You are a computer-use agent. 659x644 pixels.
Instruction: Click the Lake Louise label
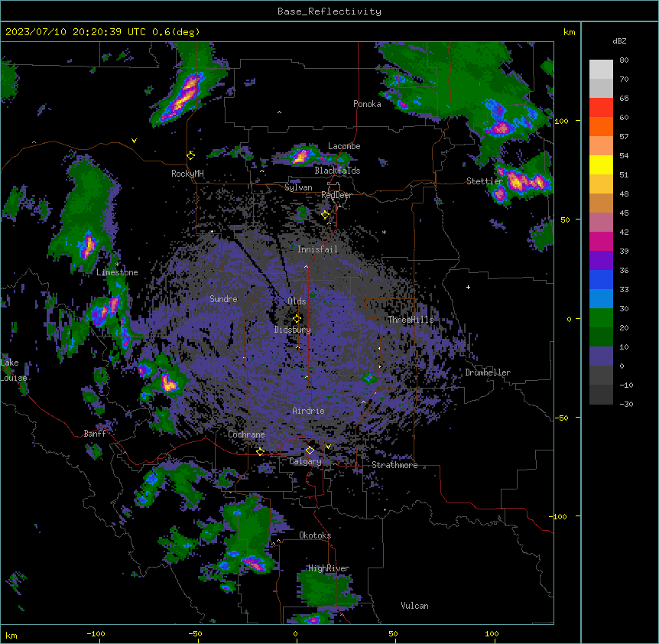point(14,370)
